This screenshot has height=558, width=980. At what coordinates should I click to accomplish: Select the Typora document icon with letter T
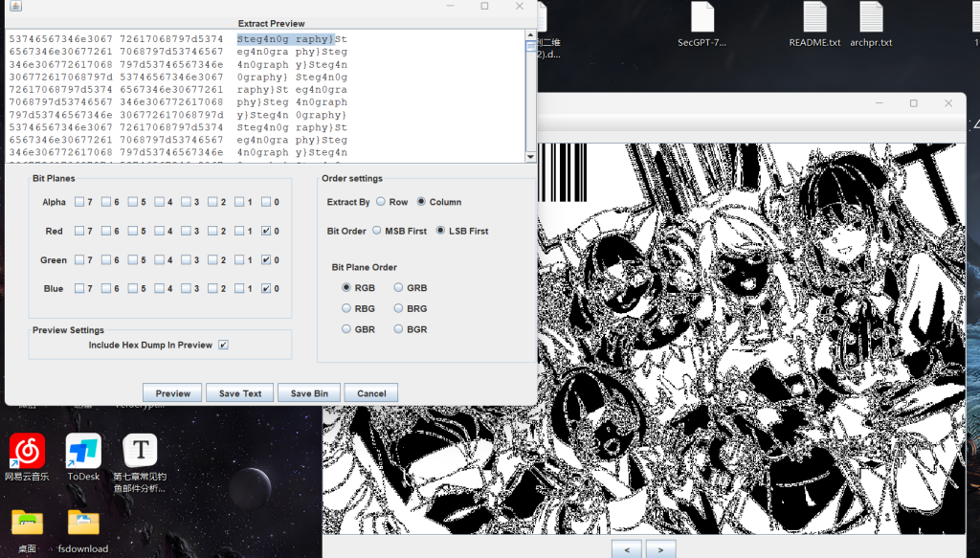[140, 450]
